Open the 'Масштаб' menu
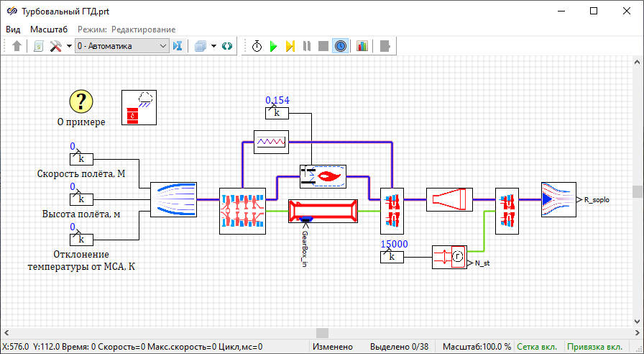 (x=49, y=29)
